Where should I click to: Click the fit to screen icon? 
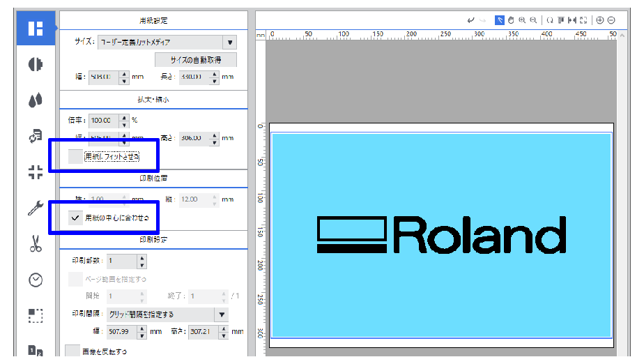click(x=583, y=20)
